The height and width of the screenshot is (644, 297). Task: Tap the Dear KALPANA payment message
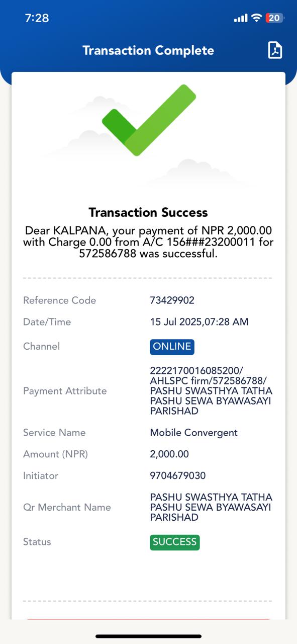pos(148,242)
